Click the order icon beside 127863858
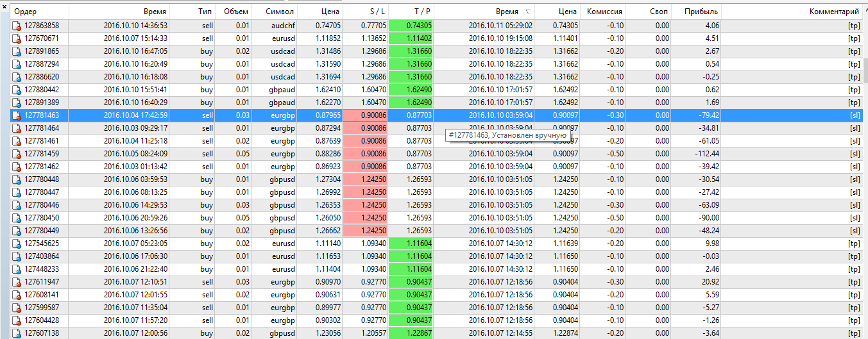 17,26
